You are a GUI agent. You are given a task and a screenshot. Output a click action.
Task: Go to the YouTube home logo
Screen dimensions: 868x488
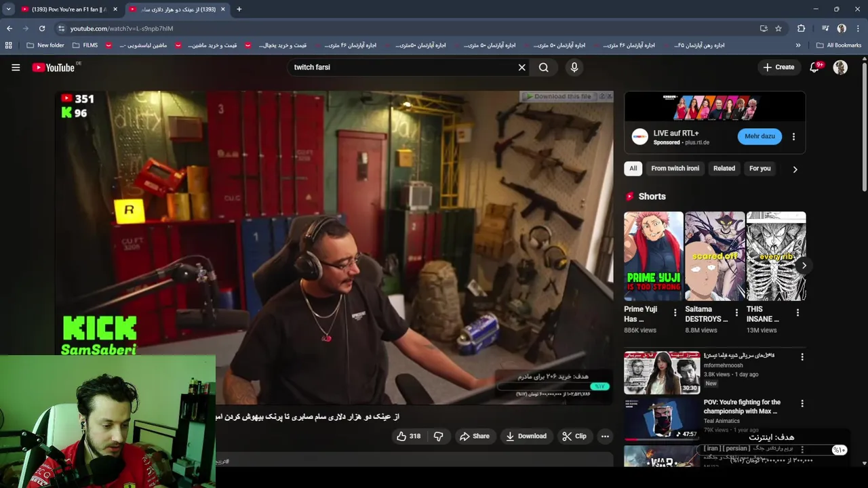coord(53,67)
